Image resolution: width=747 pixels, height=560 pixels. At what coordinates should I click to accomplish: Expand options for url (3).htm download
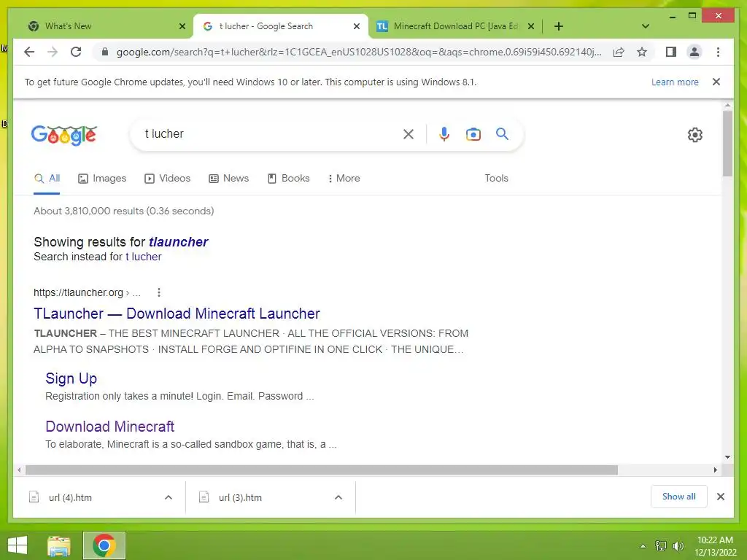coord(338,497)
